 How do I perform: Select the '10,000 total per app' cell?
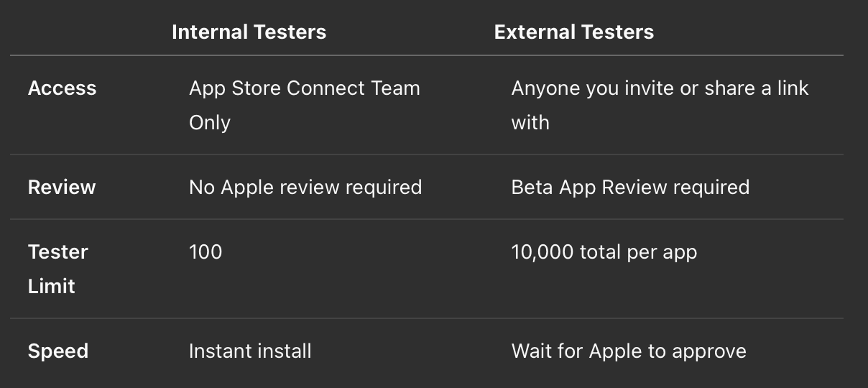(604, 252)
